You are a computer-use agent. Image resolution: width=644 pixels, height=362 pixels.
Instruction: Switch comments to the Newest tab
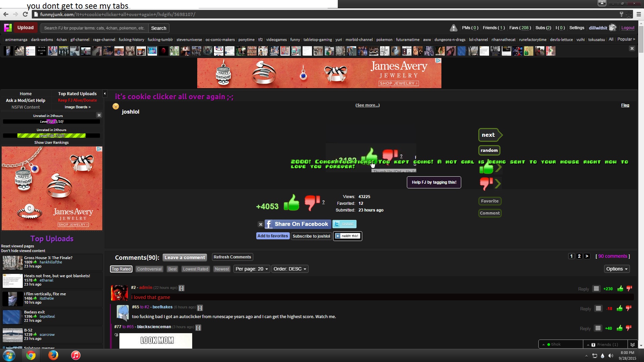pyautogui.click(x=222, y=269)
